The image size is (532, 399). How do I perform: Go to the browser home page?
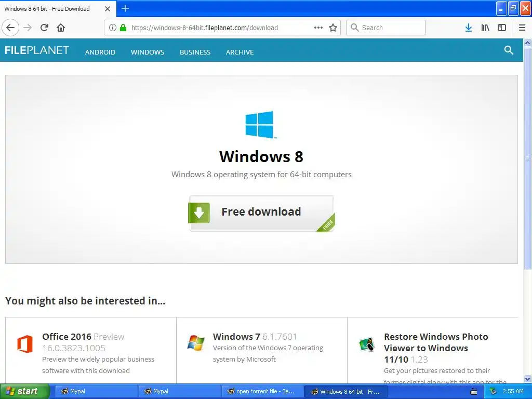(x=61, y=28)
